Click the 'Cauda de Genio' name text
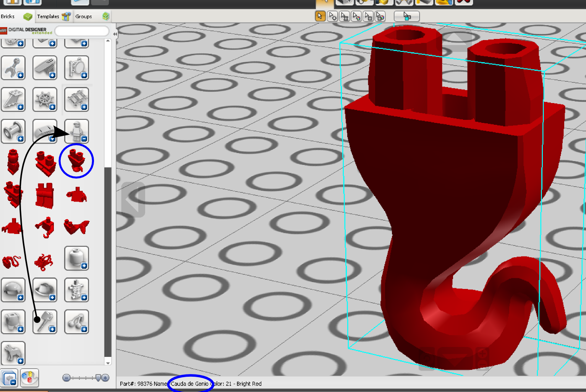Screen dimensions: 586x392 click(189, 384)
